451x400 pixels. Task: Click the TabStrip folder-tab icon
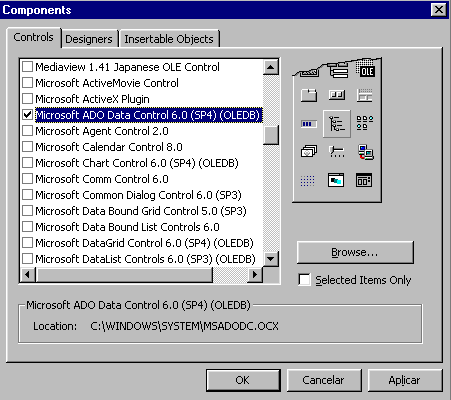pyautogui.click(x=309, y=95)
